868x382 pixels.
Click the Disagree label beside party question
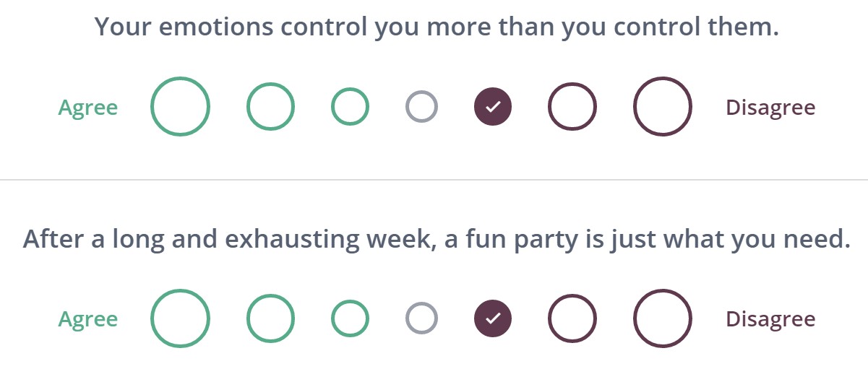770,319
